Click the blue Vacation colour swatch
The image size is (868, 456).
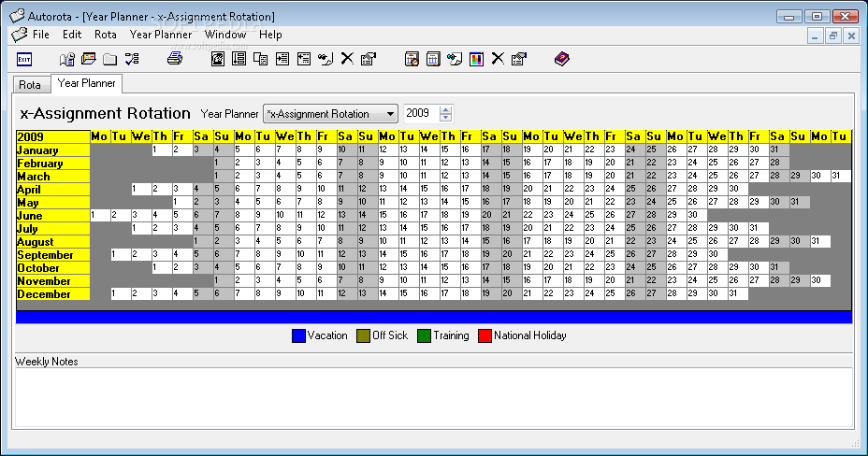[298, 336]
